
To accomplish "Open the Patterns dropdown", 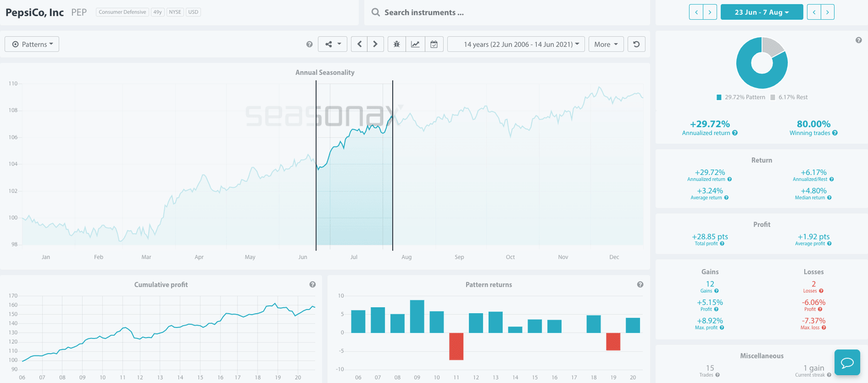I will point(32,44).
